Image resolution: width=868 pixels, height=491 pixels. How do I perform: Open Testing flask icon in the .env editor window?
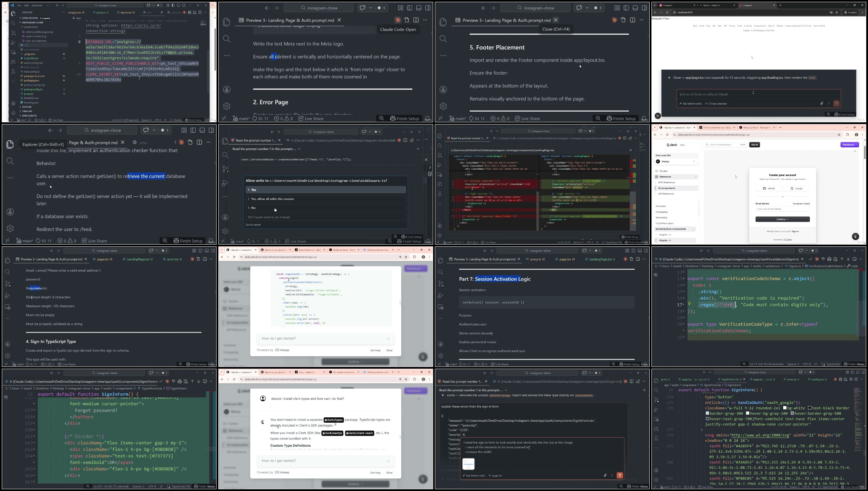click(13, 71)
